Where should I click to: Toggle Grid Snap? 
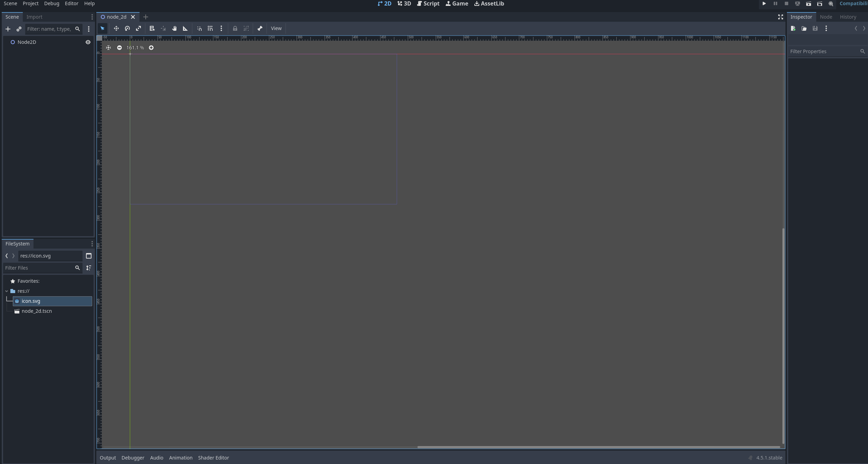210,28
